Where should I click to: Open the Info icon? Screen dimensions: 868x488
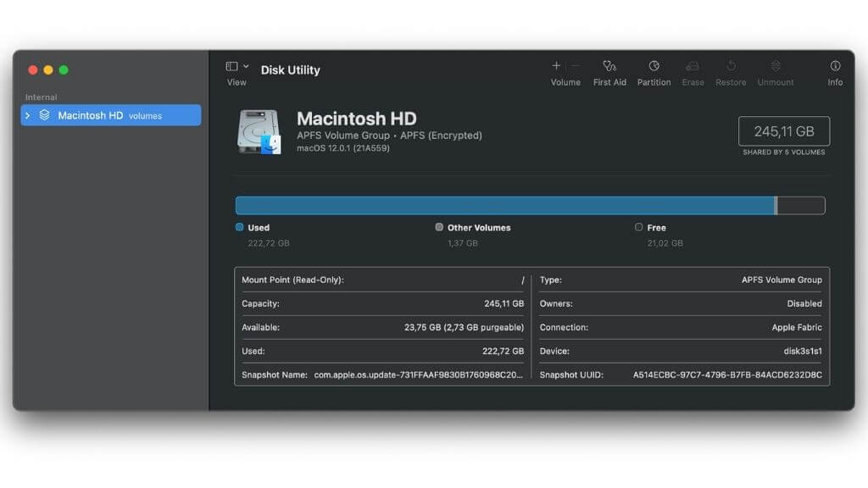tap(835, 66)
